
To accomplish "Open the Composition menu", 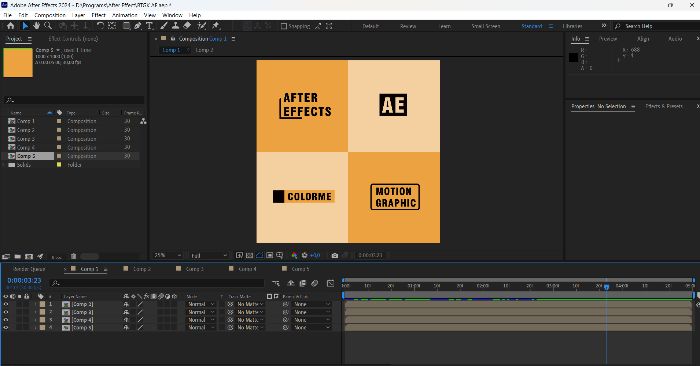I will point(50,15).
